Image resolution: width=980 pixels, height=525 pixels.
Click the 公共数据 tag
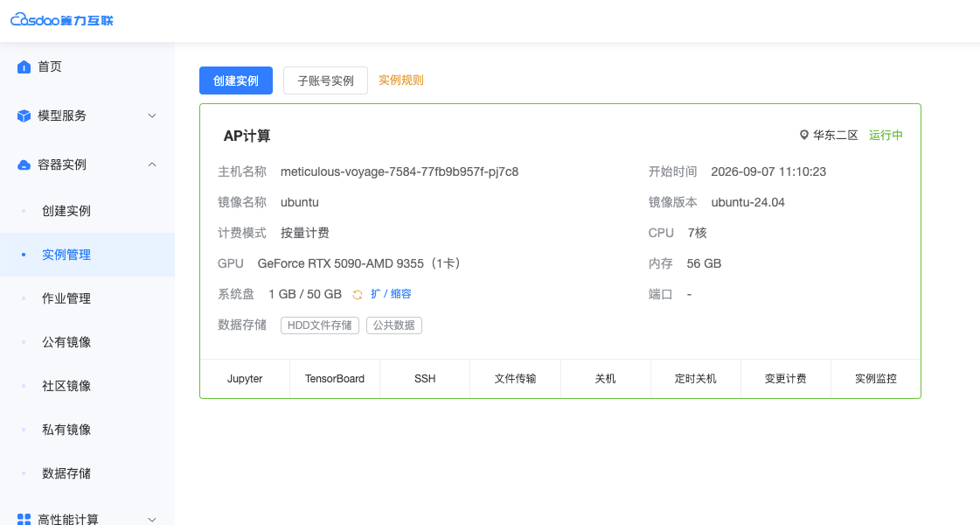pos(393,325)
